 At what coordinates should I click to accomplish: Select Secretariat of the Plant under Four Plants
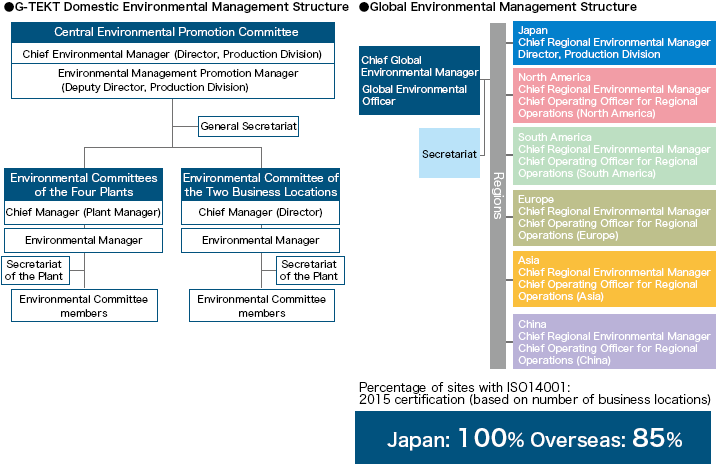pyautogui.click(x=36, y=271)
